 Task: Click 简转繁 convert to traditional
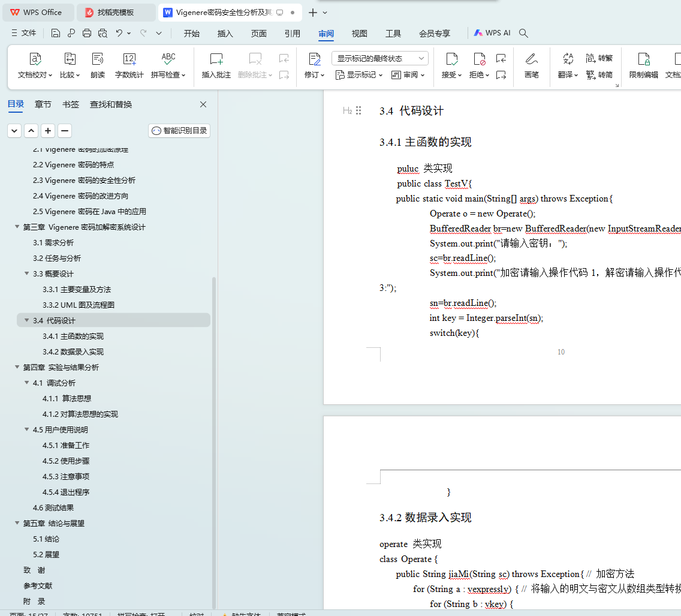(x=599, y=58)
